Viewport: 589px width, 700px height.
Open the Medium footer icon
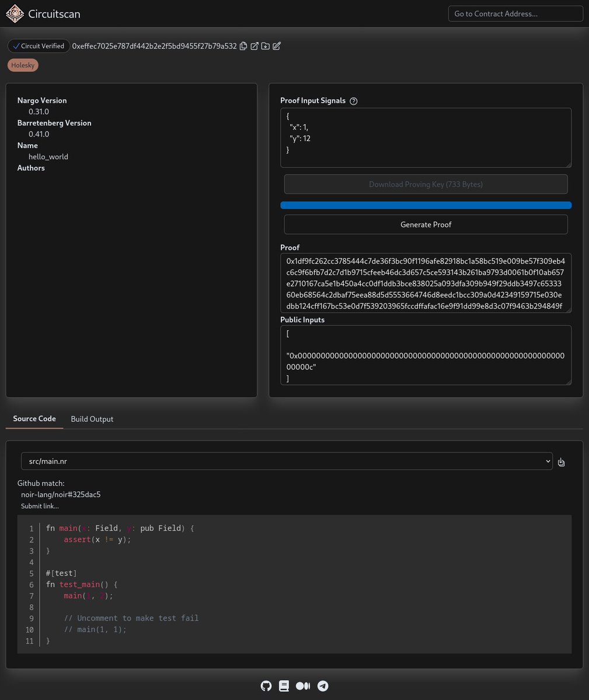(303, 686)
